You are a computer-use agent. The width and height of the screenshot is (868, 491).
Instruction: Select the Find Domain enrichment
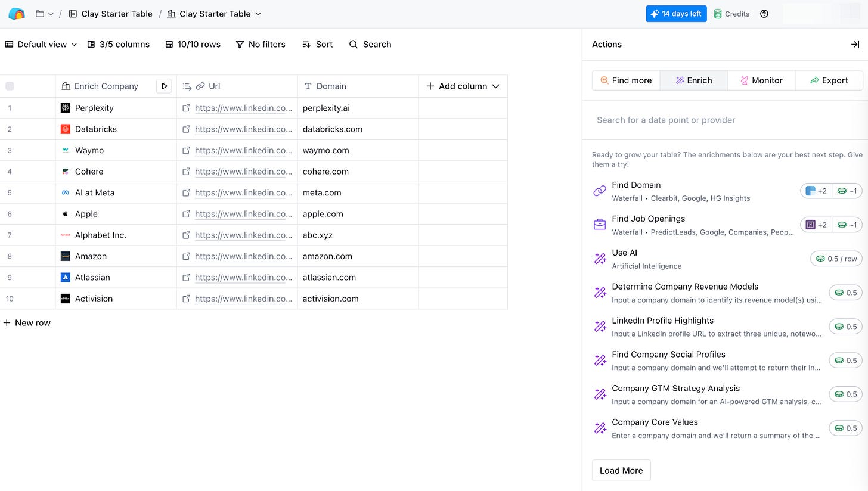tap(727, 191)
